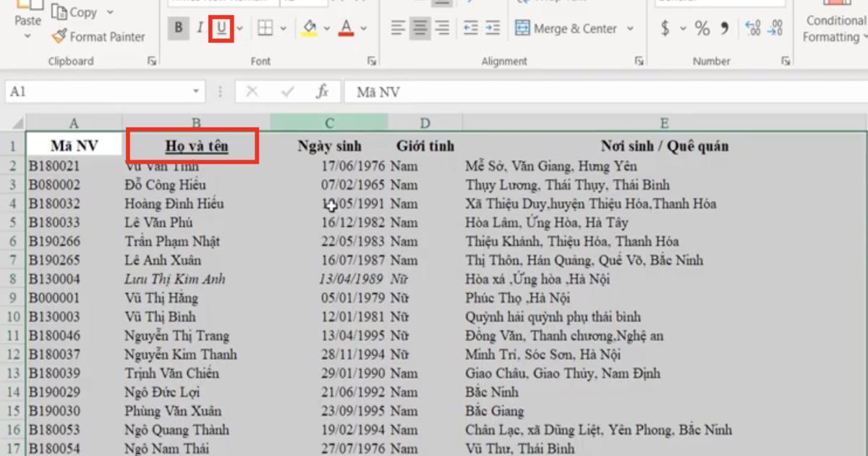Click the Copy button
This screenshot has height=456, width=868.
coord(75,12)
